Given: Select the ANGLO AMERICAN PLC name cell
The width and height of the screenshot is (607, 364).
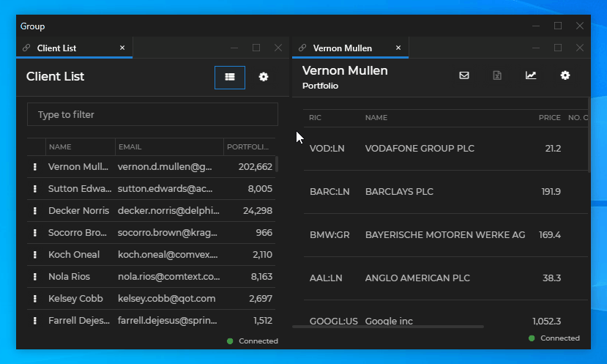Looking at the screenshot, I should 417,278.
